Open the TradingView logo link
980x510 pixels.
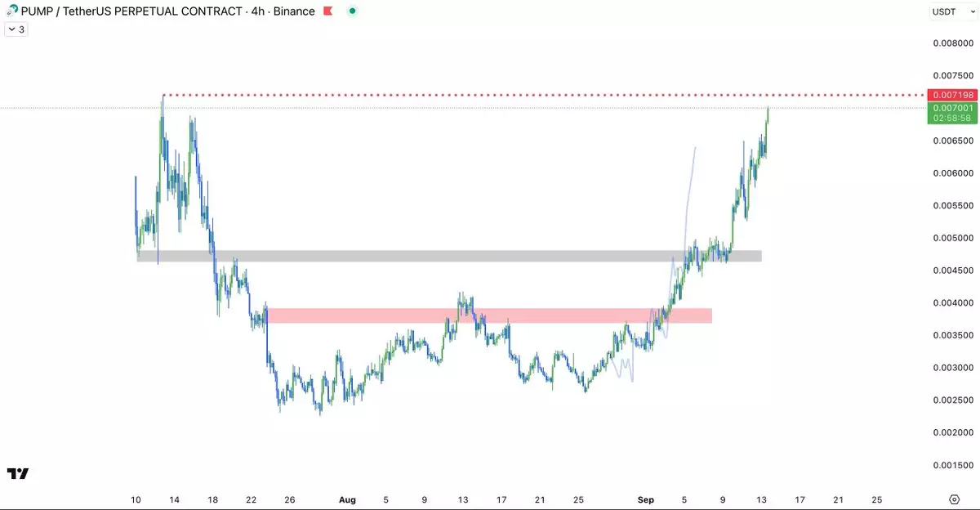point(18,473)
